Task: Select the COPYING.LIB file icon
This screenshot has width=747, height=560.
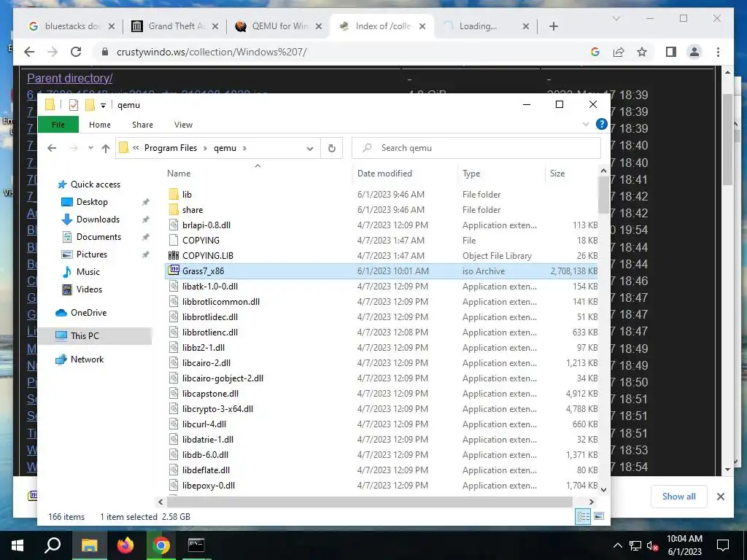Action: [x=174, y=255]
